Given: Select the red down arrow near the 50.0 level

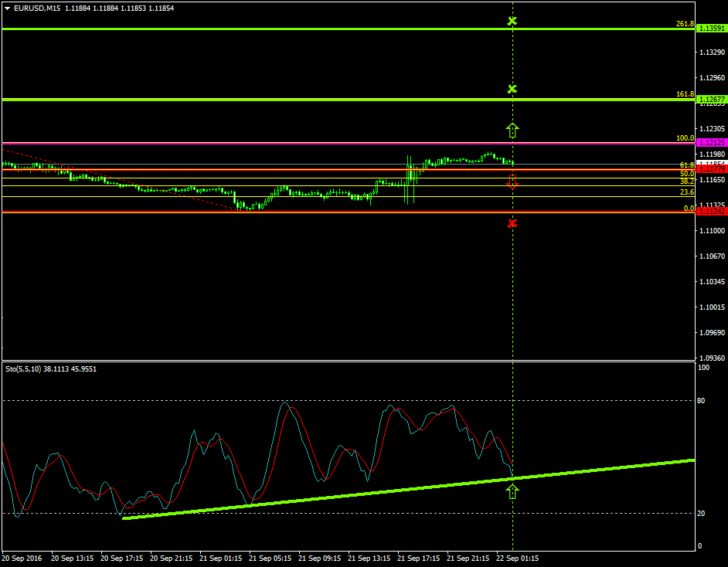Looking at the screenshot, I should click(512, 182).
